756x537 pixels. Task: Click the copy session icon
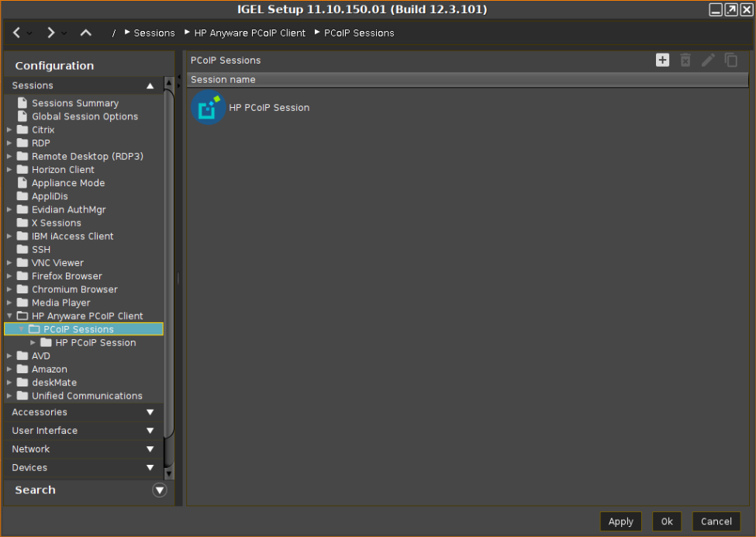pyautogui.click(x=730, y=61)
